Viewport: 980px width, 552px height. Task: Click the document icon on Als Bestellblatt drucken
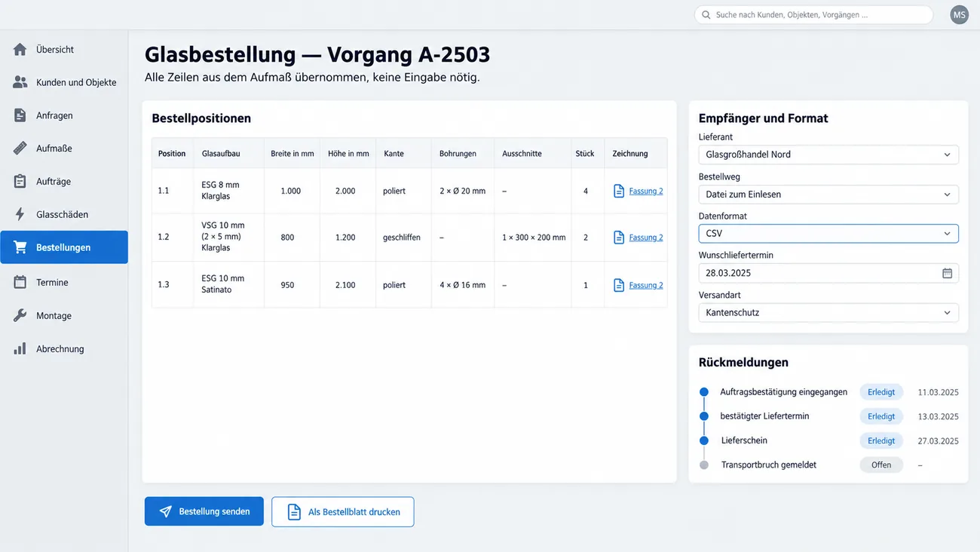tap(295, 512)
